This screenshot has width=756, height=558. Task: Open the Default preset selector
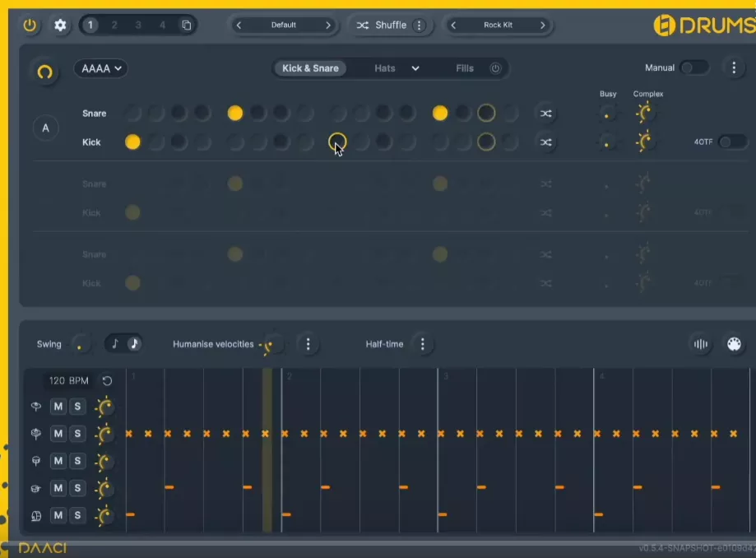(284, 25)
